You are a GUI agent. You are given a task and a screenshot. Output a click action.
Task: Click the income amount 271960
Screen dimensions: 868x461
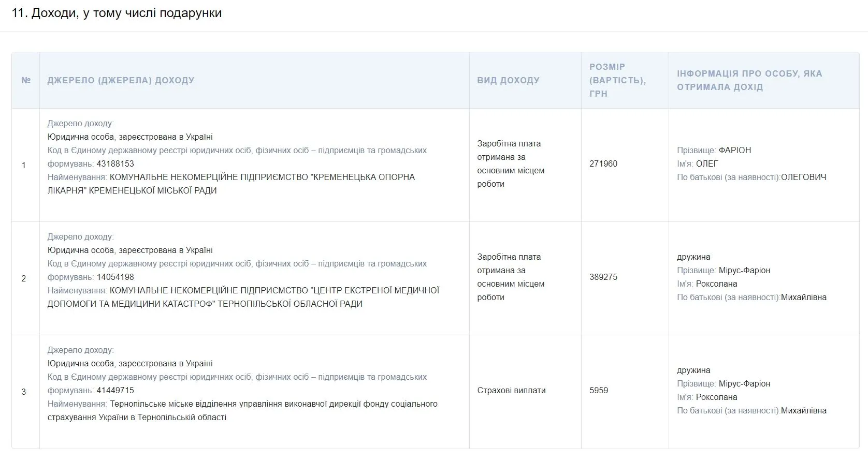tap(603, 163)
